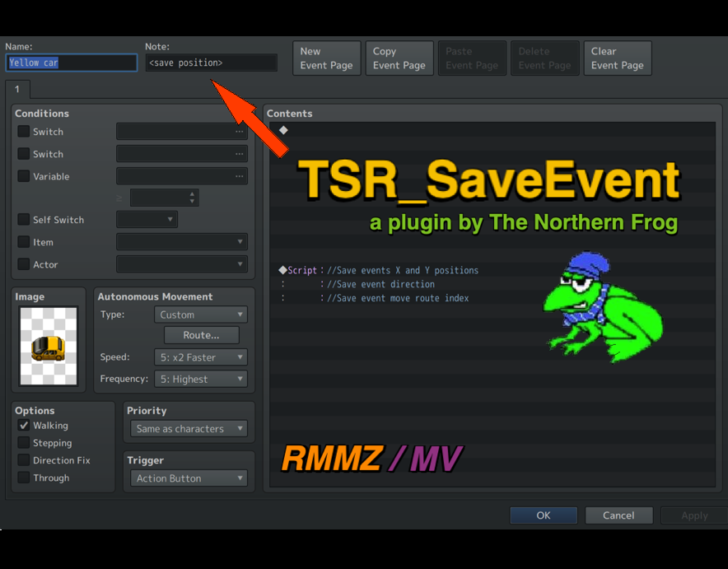
Task: Confirm with the OK button
Action: [x=544, y=515]
